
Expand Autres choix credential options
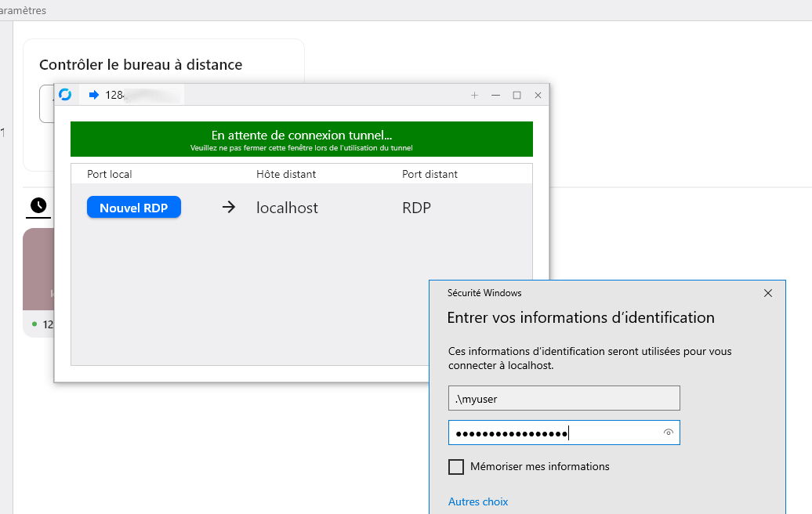pyautogui.click(x=478, y=501)
